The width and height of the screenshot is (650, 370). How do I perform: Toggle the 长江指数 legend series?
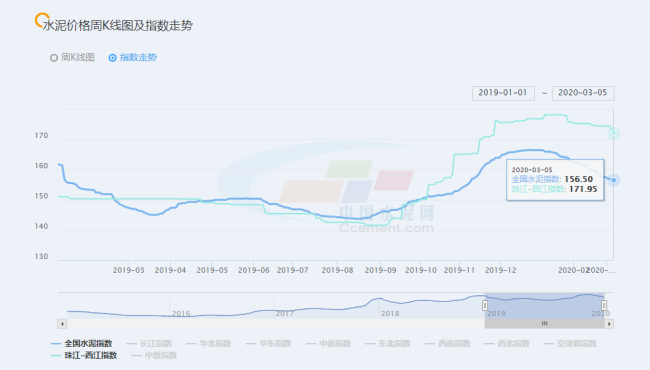149,343
